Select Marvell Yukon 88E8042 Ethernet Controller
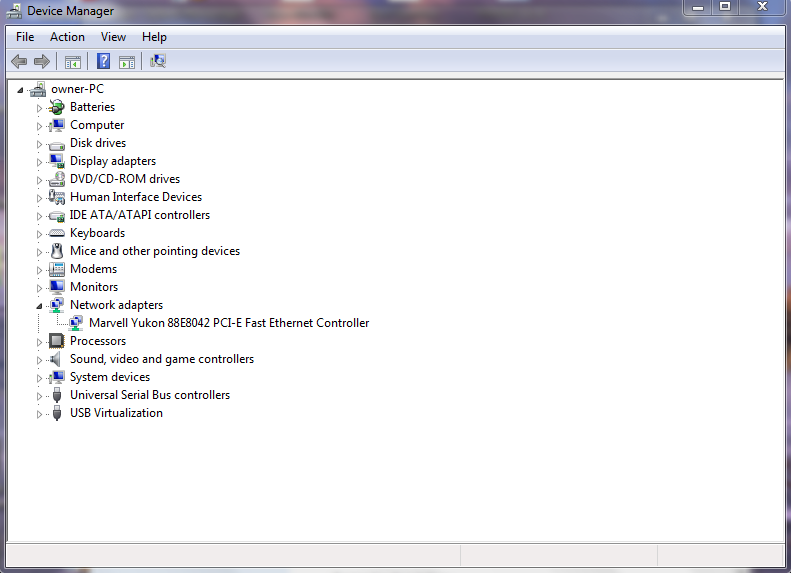 [229, 323]
